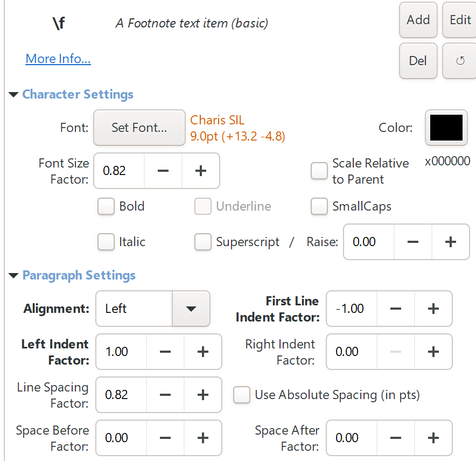Increase the First Line Indent Factor
Image resolution: width=476 pixels, height=461 pixels.
coord(433,309)
